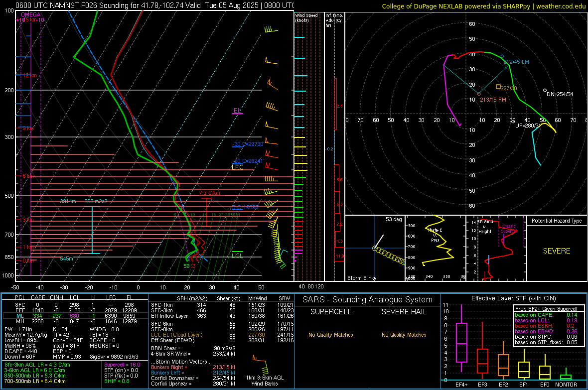
Task: Click the SEVERE hazard type text
Action: click(x=557, y=251)
